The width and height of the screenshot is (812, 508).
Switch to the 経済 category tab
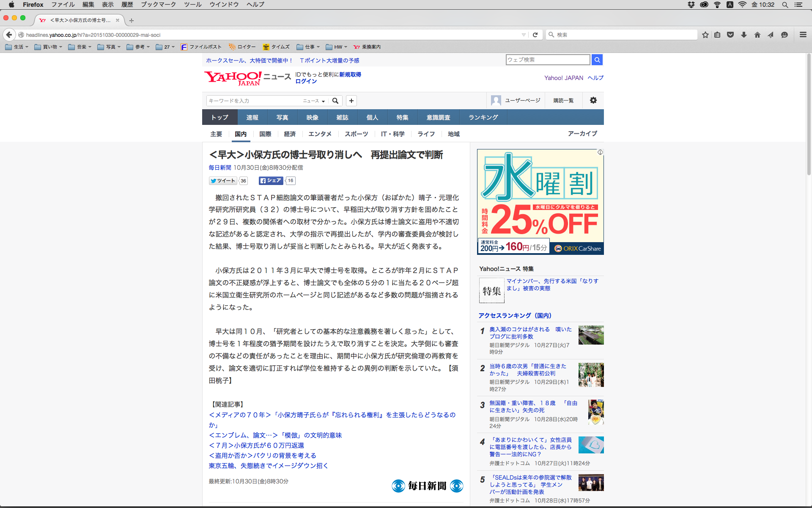click(290, 134)
